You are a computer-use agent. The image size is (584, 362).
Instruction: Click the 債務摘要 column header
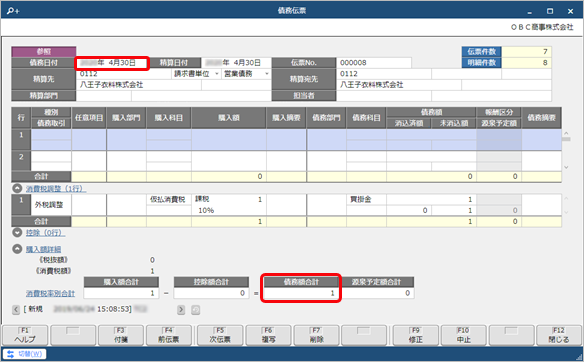point(542,118)
